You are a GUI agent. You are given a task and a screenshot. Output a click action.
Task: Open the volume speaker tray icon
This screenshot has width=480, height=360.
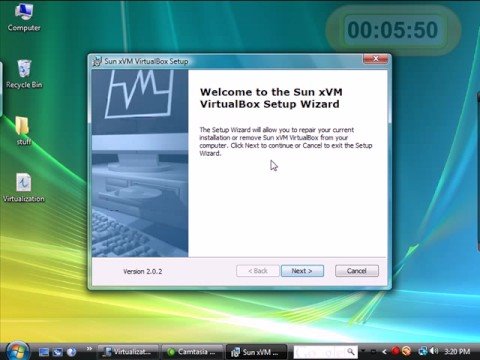tap(434, 351)
